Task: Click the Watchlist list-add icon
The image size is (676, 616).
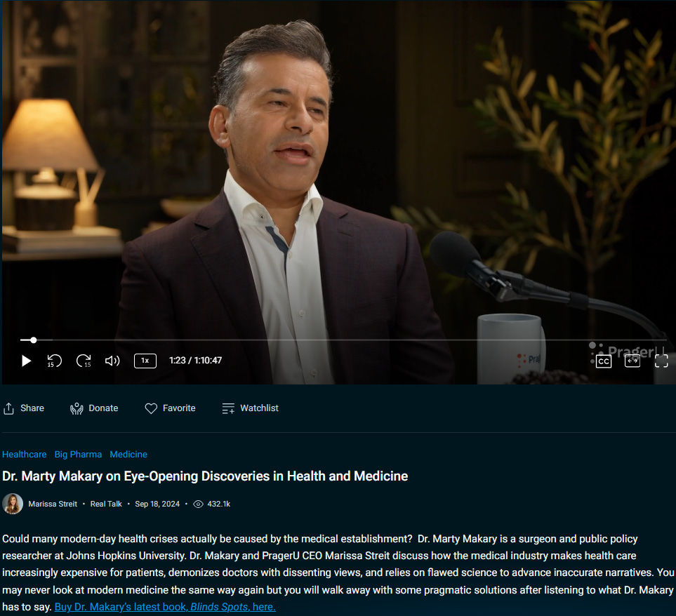Action: tap(229, 408)
